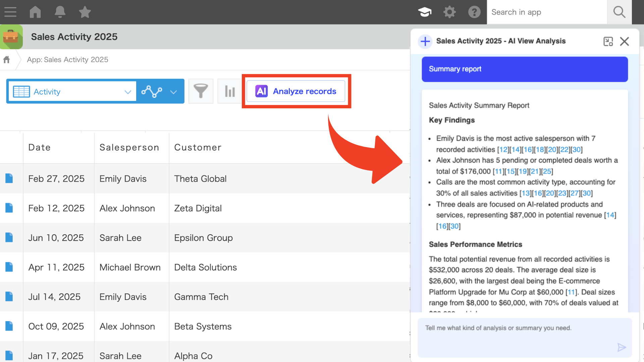
Task: Click the search magnifier button
Action: (x=619, y=12)
